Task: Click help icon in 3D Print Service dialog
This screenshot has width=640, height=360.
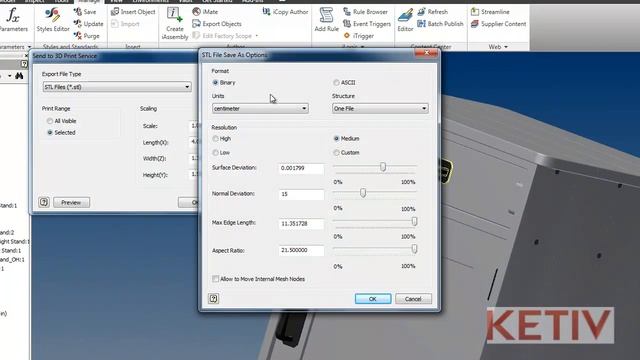Action: [44, 202]
